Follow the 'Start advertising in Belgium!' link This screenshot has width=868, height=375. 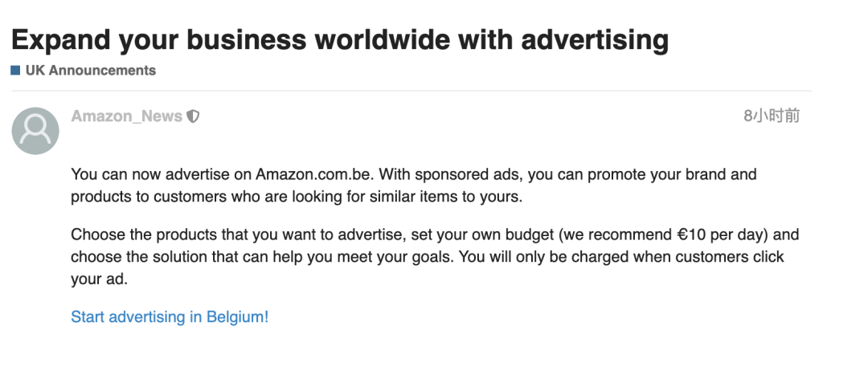coord(170,317)
